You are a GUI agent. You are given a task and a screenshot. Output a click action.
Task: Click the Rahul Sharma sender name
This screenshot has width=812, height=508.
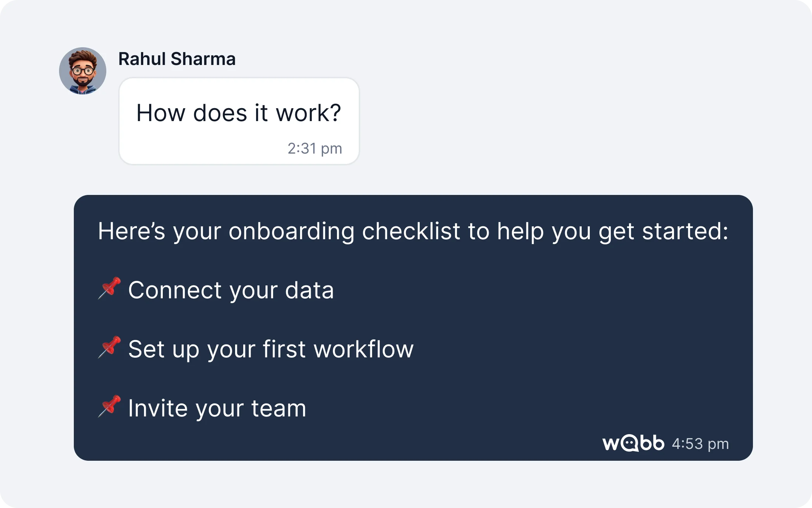click(177, 59)
